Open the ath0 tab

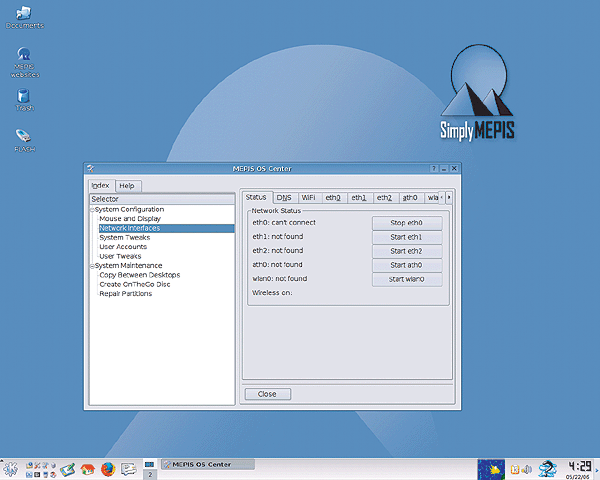click(x=410, y=198)
